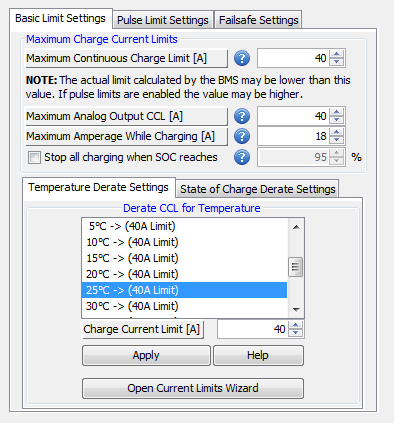The width and height of the screenshot is (394, 423).
Task: Click temperature list scroll down arrow
Action: [x=296, y=310]
